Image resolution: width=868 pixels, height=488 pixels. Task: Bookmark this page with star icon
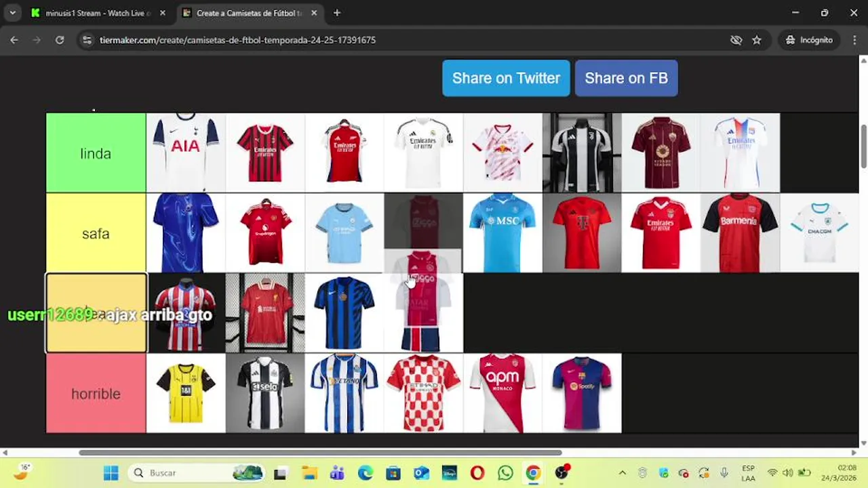757,40
